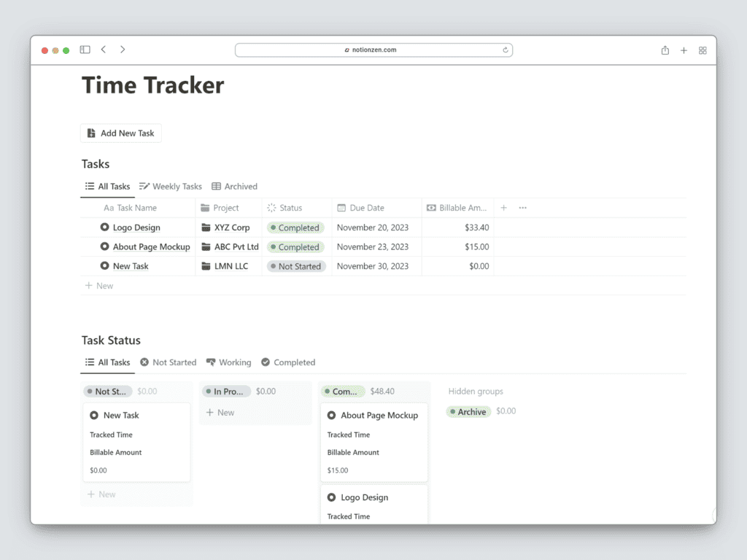The height and width of the screenshot is (560, 747).
Task: Click the page icon next to Logo Design
Action: tap(104, 227)
